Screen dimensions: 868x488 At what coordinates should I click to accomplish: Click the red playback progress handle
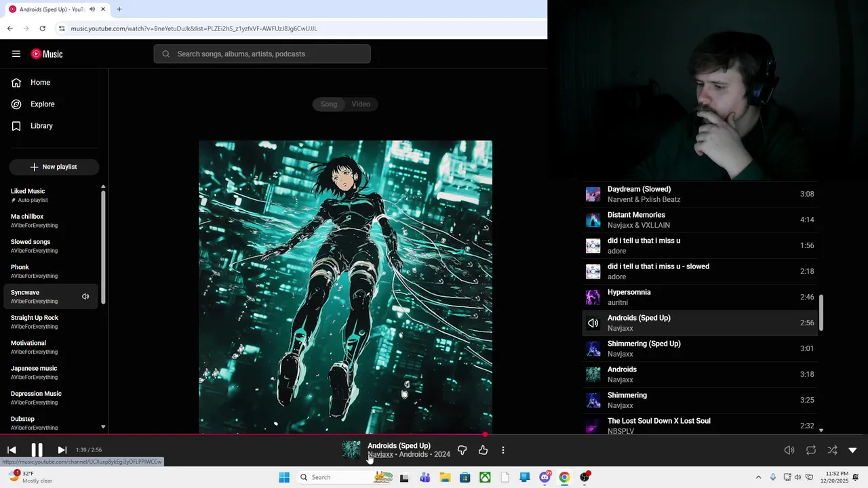tap(485, 434)
